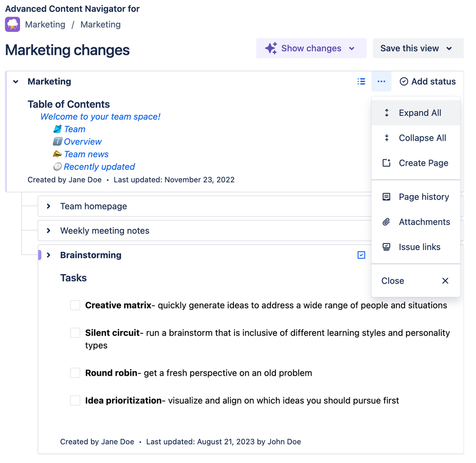Screen dimensions: 476x463
Task: Choose Issue links menu entry
Action: 419,247
